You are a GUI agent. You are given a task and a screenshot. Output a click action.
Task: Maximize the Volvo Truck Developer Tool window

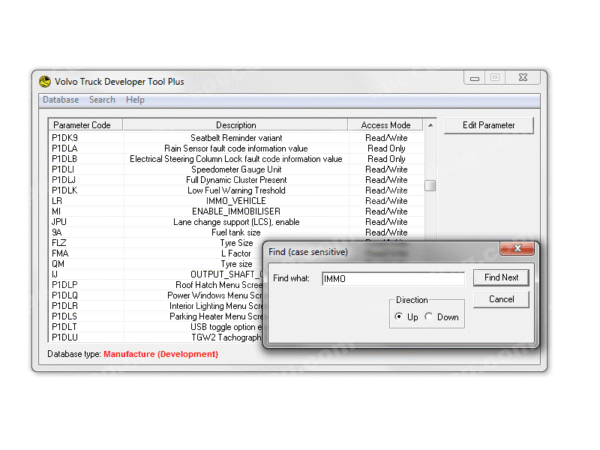pyautogui.click(x=495, y=78)
